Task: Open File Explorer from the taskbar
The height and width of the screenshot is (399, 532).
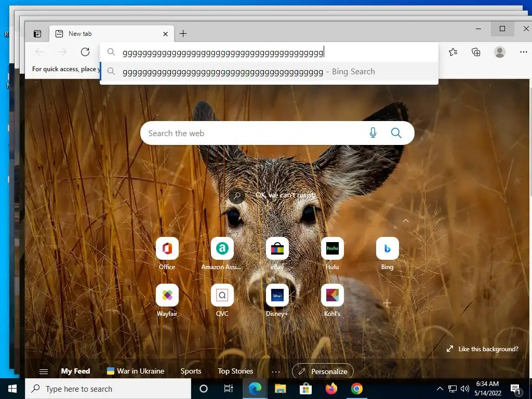Action: point(280,389)
